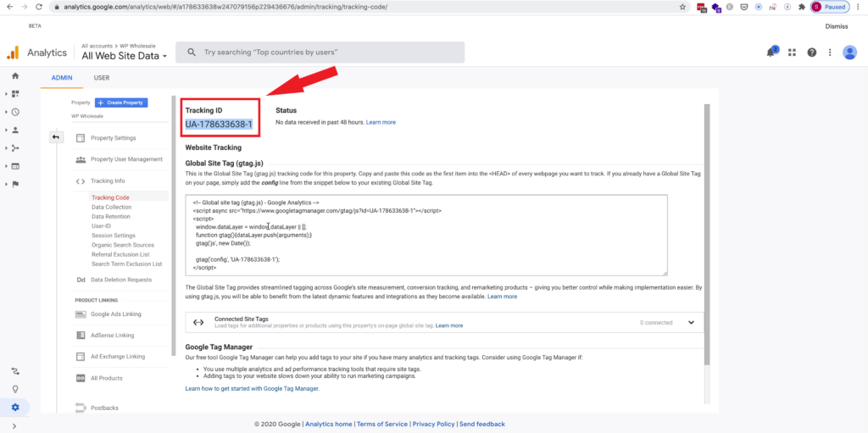Open the Privacy Policy footer link
Screen dimensions: 868x433
(x=433, y=425)
